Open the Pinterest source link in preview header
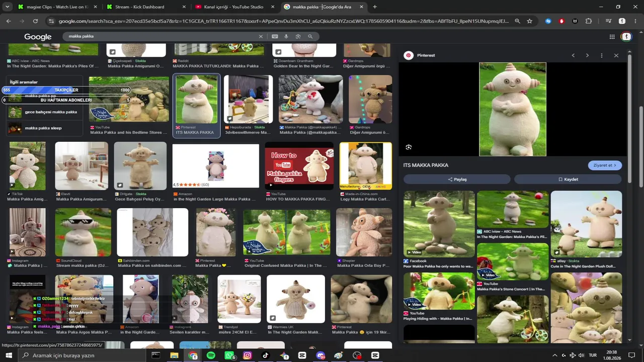The height and width of the screenshot is (362, 644). point(421,55)
